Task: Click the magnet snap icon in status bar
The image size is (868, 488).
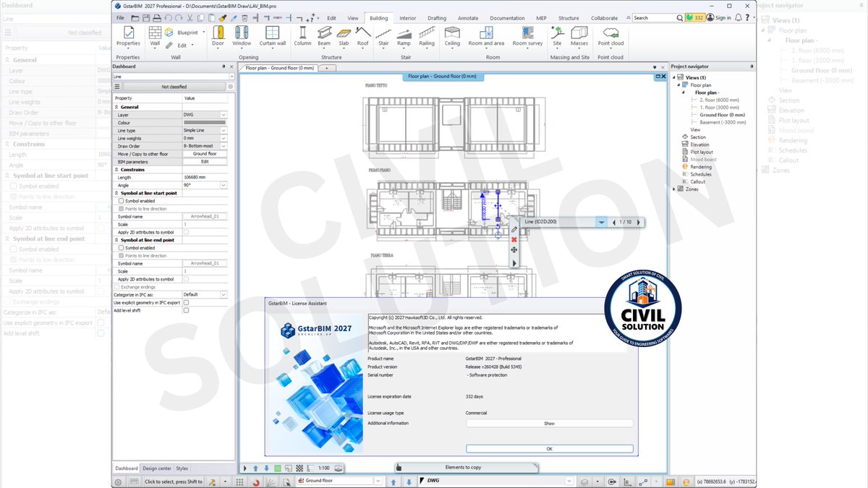Action: [x=257, y=481]
